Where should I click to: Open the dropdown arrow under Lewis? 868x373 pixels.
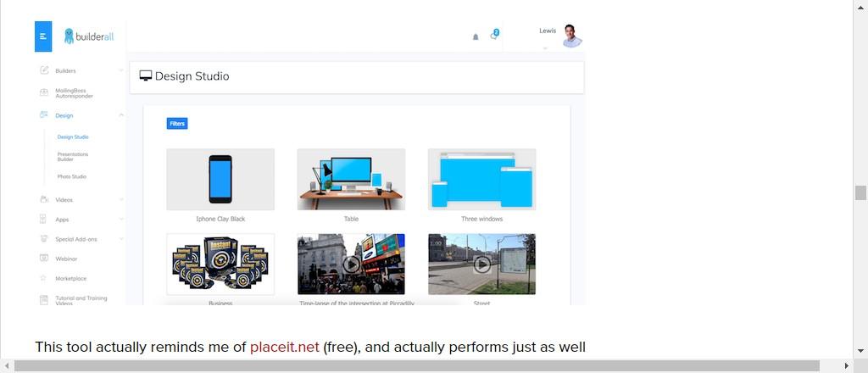[x=545, y=48]
